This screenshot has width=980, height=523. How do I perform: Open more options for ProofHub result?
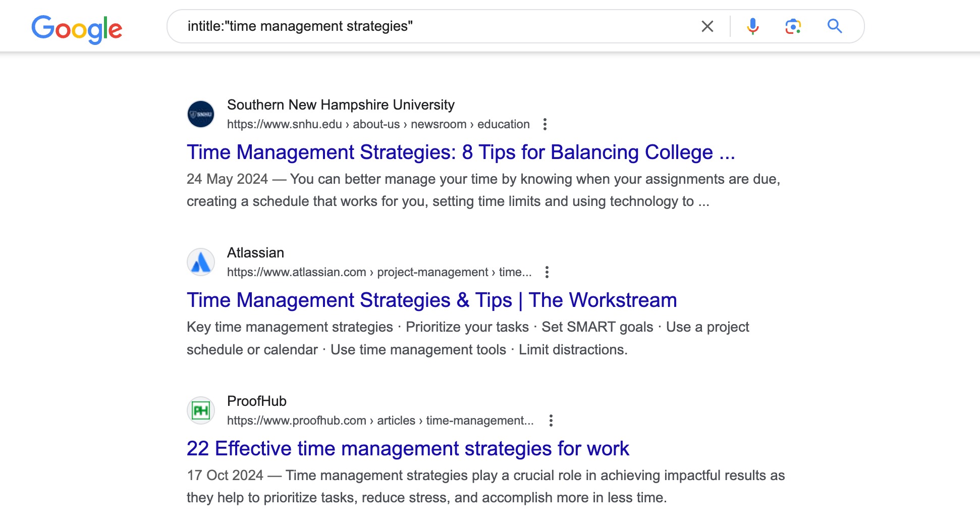[551, 421]
